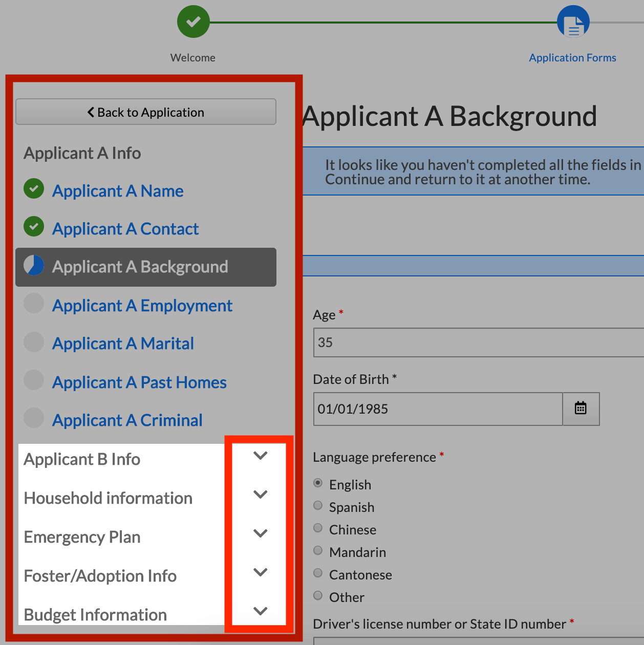
Task: Click the partial progress icon for Applicant A Background
Action: pyautogui.click(x=34, y=265)
